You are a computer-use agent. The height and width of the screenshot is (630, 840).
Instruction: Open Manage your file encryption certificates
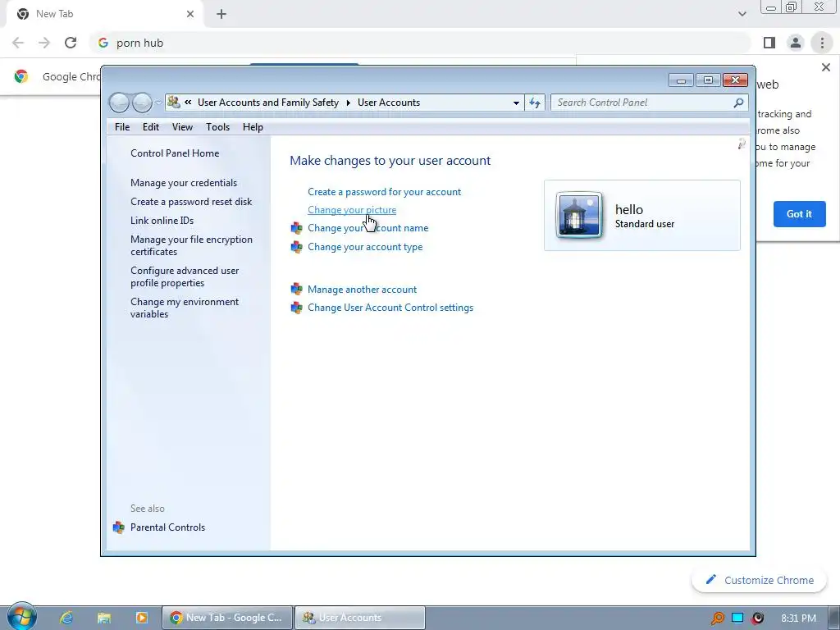[191, 245]
